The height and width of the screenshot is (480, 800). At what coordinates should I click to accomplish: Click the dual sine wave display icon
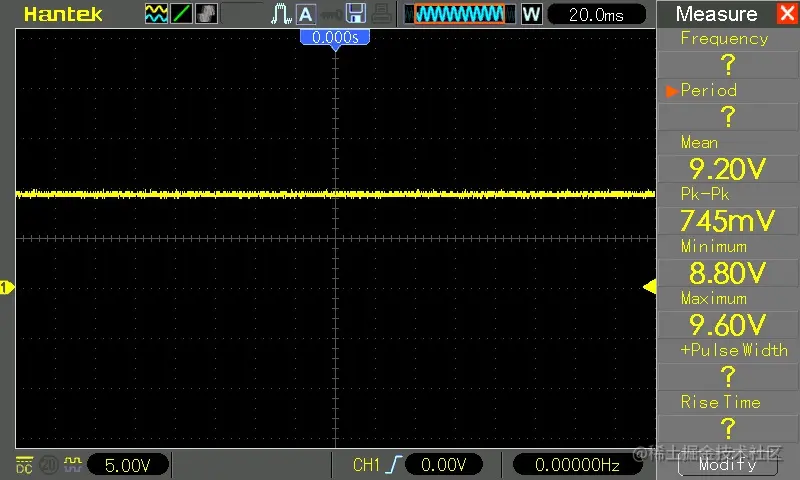pyautogui.click(x=156, y=14)
